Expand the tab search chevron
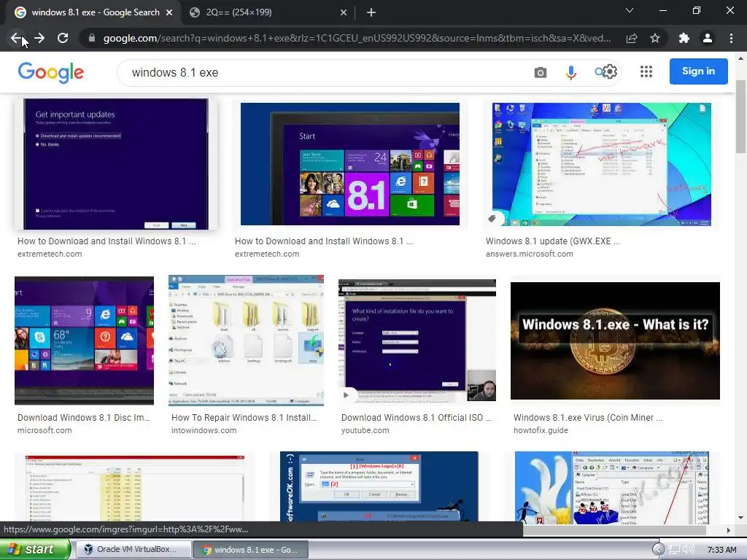This screenshot has width=747, height=560. click(630, 10)
